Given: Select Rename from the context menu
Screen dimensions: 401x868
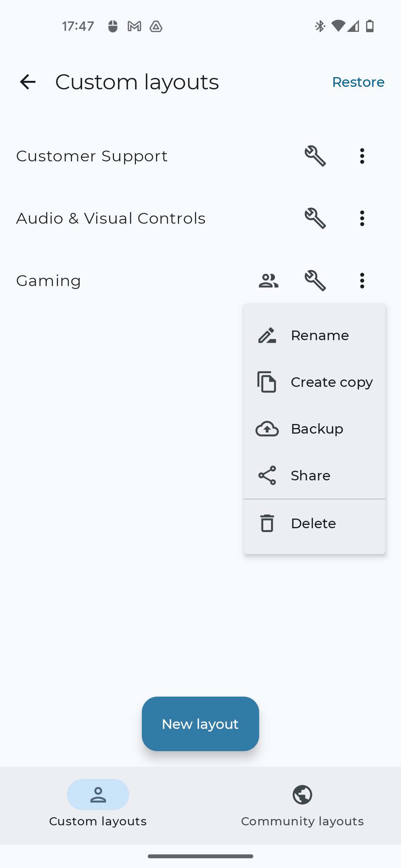Looking at the screenshot, I should coord(320,335).
